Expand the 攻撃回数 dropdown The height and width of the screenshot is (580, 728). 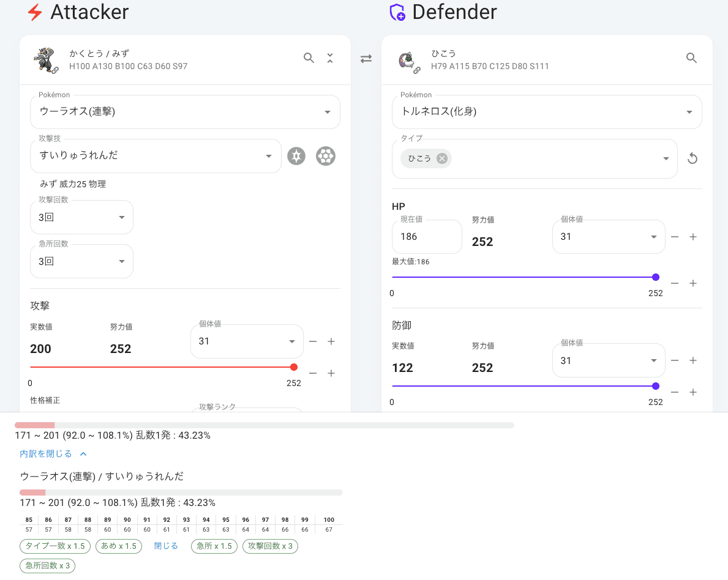[81, 217]
